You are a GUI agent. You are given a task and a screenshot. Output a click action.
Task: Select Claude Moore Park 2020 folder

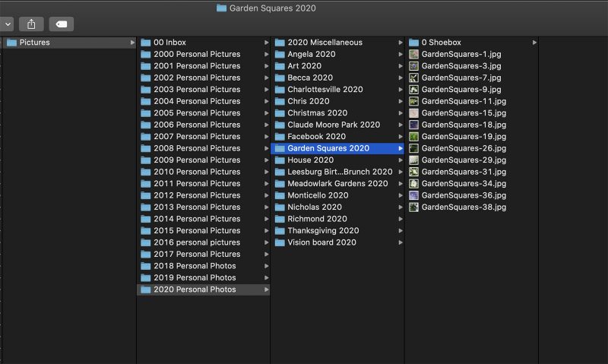[x=337, y=125]
